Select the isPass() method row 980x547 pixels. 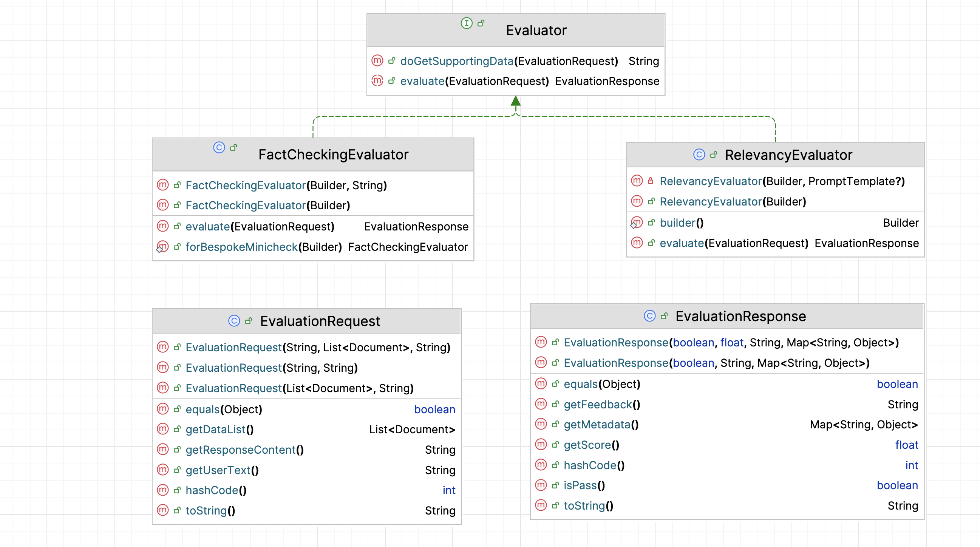click(584, 485)
